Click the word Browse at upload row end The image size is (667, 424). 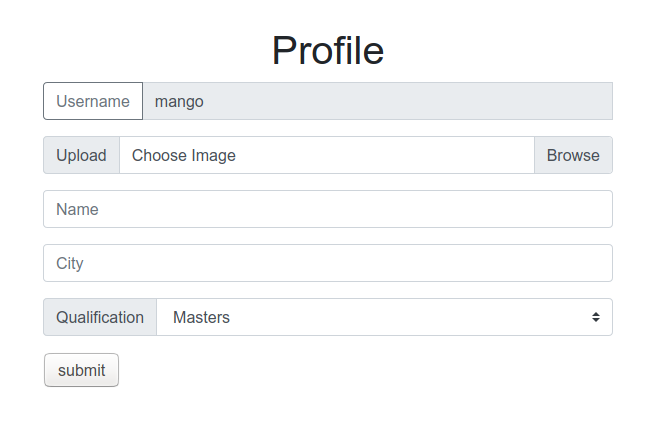(x=573, y=155)
